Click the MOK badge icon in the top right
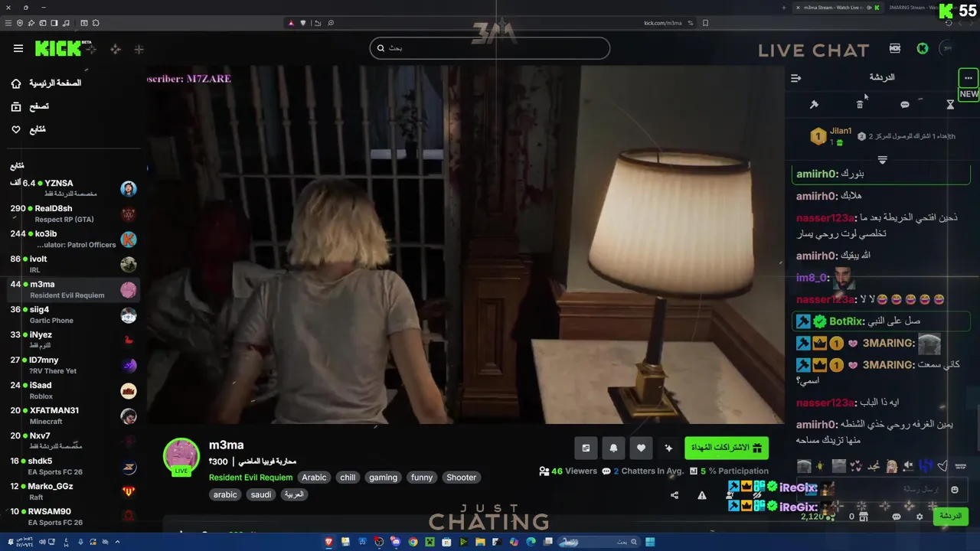 point(895,48)
